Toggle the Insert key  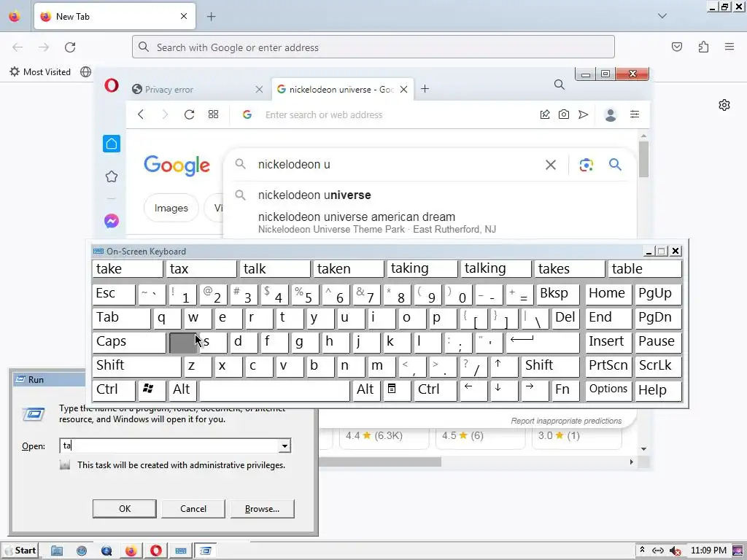[x=608, y=342]
